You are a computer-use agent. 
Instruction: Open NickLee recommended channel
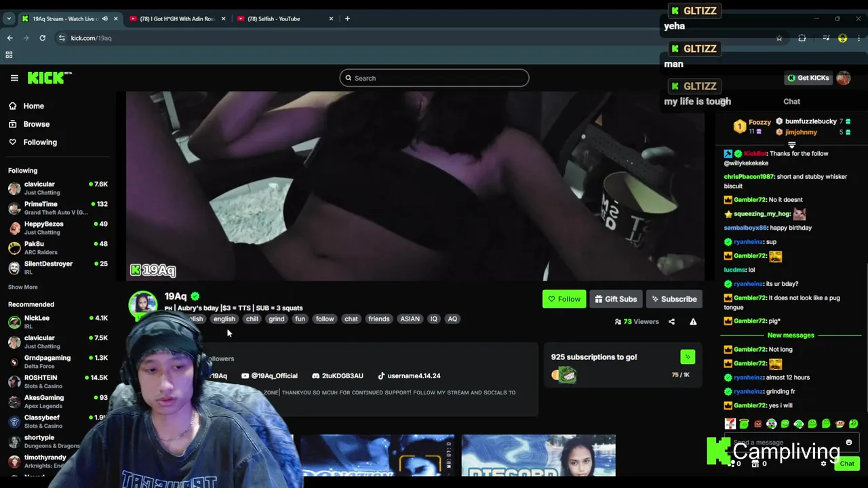(58, 322)
